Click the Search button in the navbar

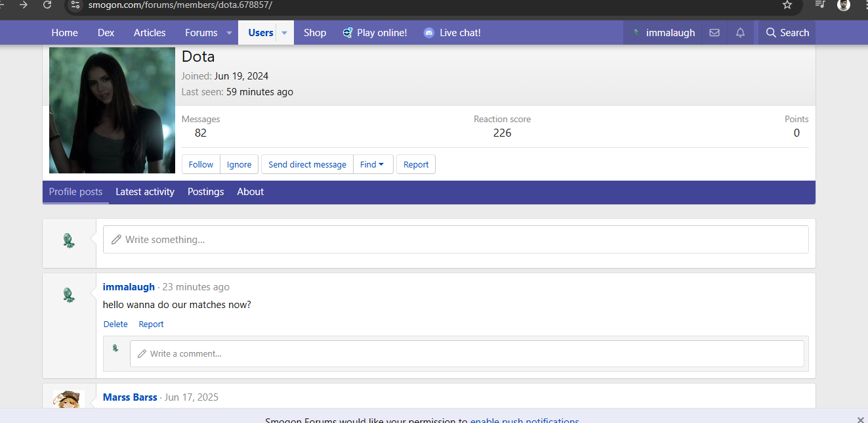787,33
